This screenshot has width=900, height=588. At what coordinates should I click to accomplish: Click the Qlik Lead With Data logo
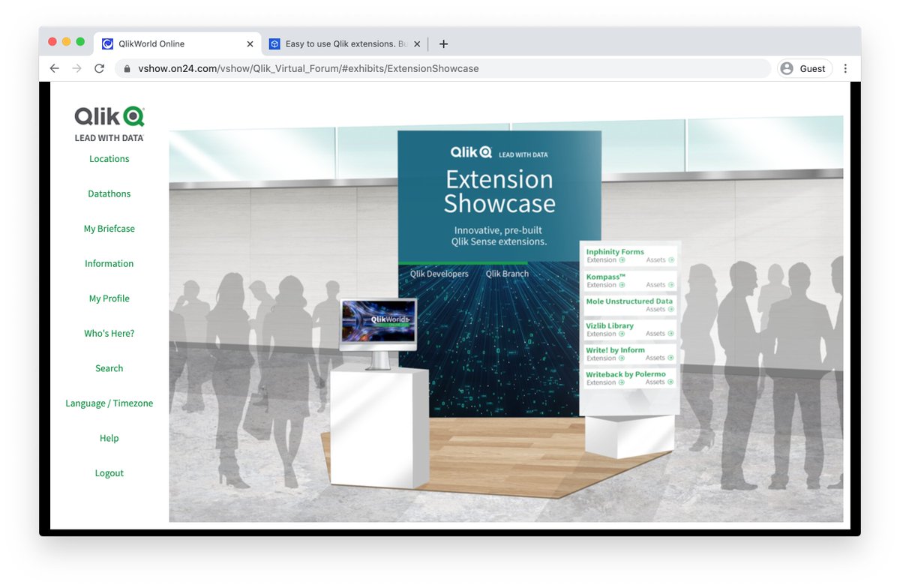tap(109, 124)
